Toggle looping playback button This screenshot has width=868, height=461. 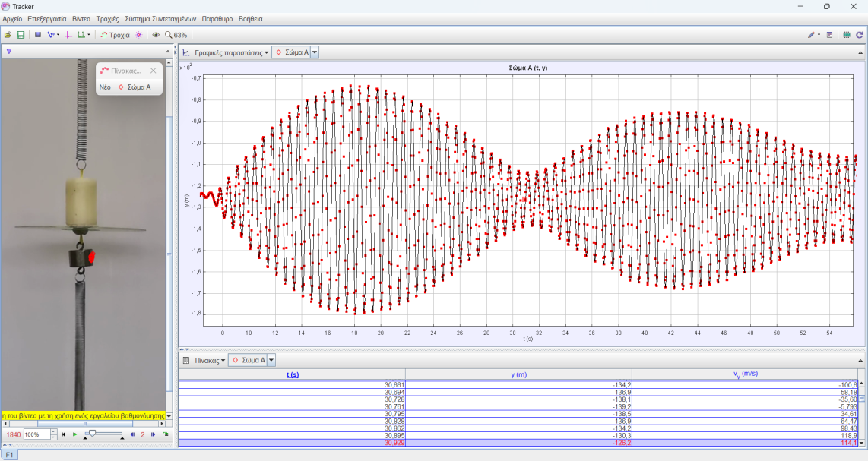click(x=166, y=434)
